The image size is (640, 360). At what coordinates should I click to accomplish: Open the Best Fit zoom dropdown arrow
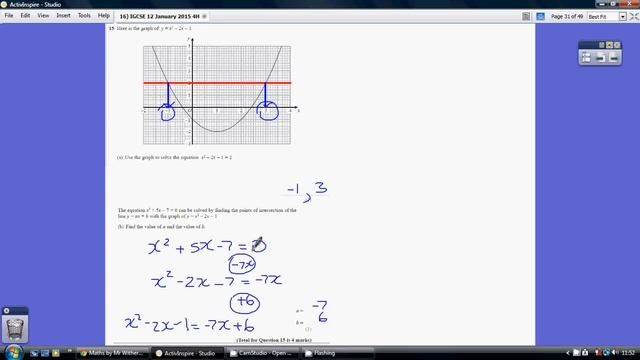623,17
